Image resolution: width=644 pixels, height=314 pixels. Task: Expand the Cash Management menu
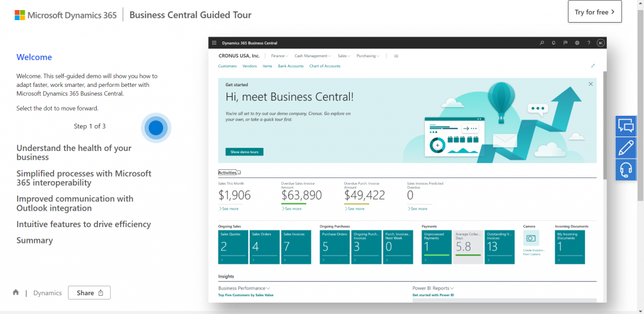tap(313, 56)
